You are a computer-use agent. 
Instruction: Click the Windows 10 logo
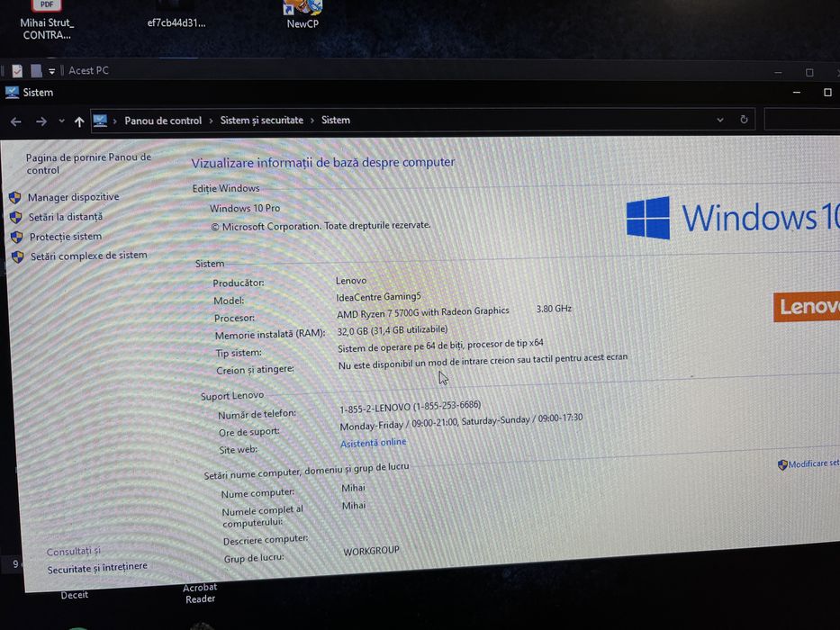(x=733, y=217)
